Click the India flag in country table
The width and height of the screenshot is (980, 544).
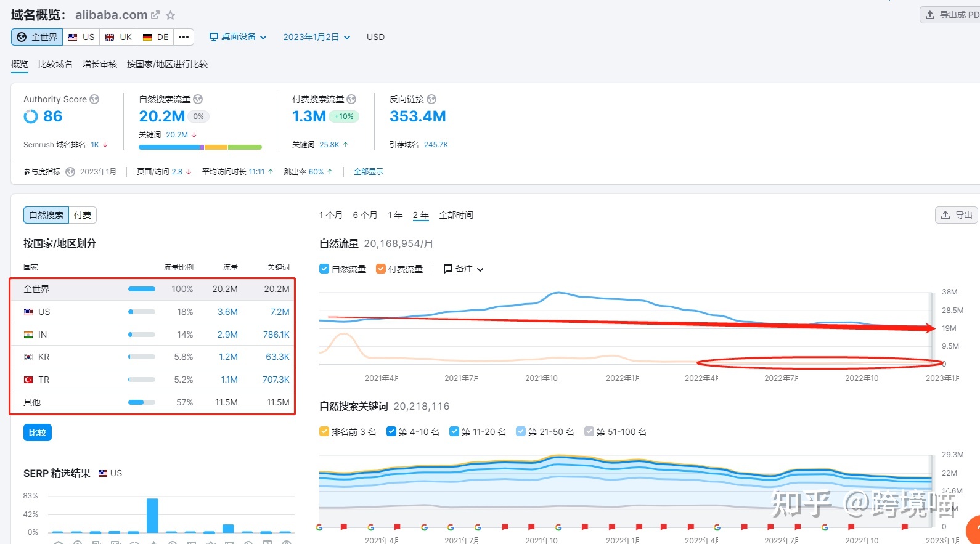[x=28, y=335]
